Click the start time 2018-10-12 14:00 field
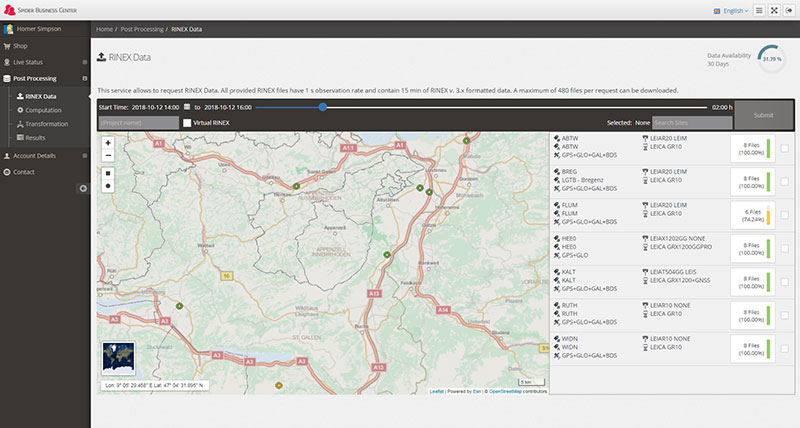The image size is (800, 428). 156,107
